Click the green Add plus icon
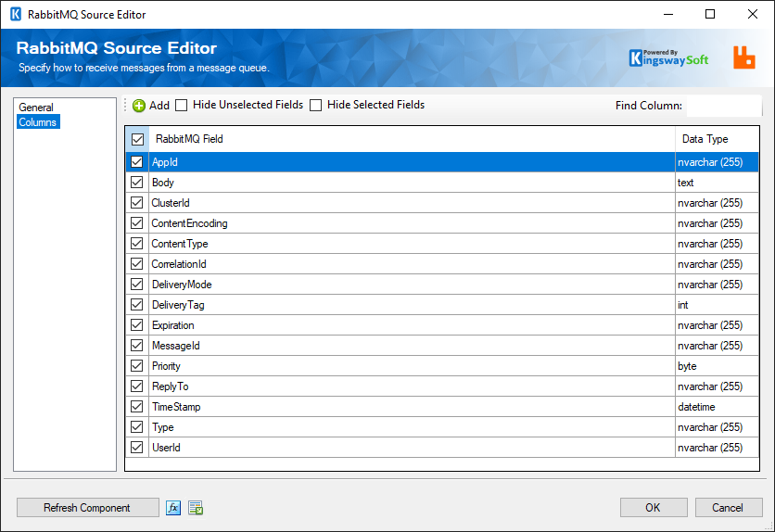This screenshot has height=532, width=775. pos(139,106)
